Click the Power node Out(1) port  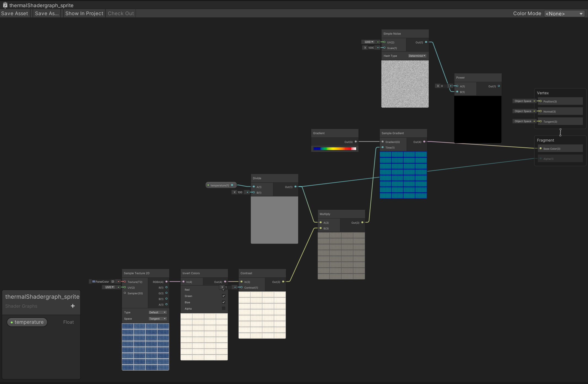(x=499, y=86)
